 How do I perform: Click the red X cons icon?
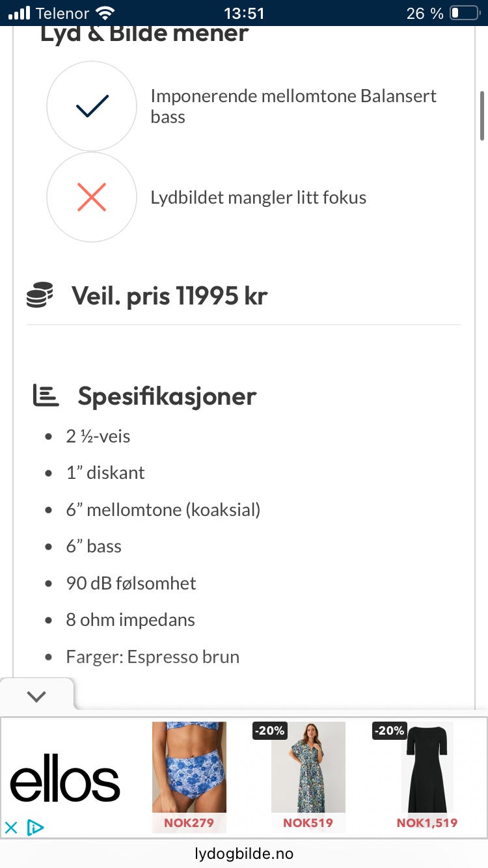pyautogui.click(x=91, y=197)
